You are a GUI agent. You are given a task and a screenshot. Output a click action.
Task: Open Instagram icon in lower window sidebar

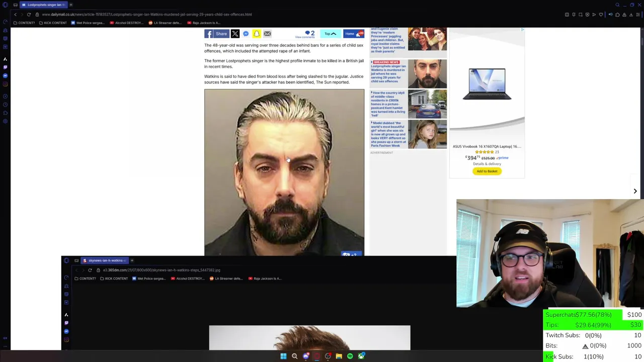click(66, 340)
